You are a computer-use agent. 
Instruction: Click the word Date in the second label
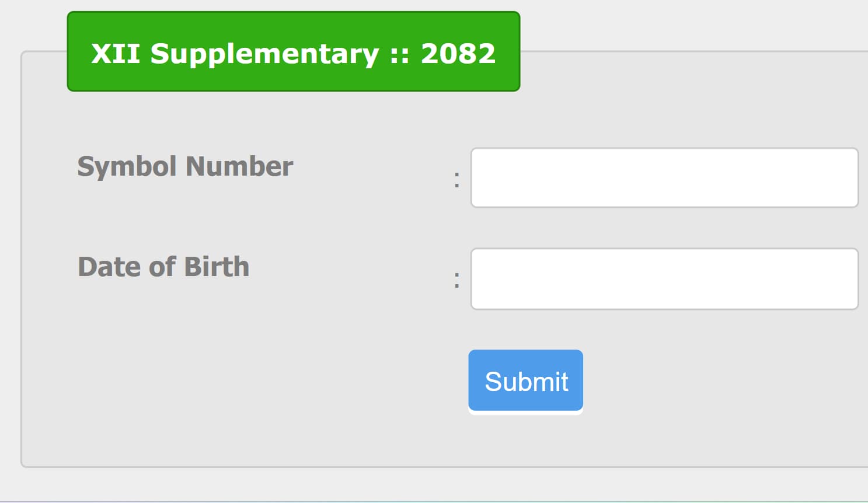pyautogui.click(x=109, y=267)
